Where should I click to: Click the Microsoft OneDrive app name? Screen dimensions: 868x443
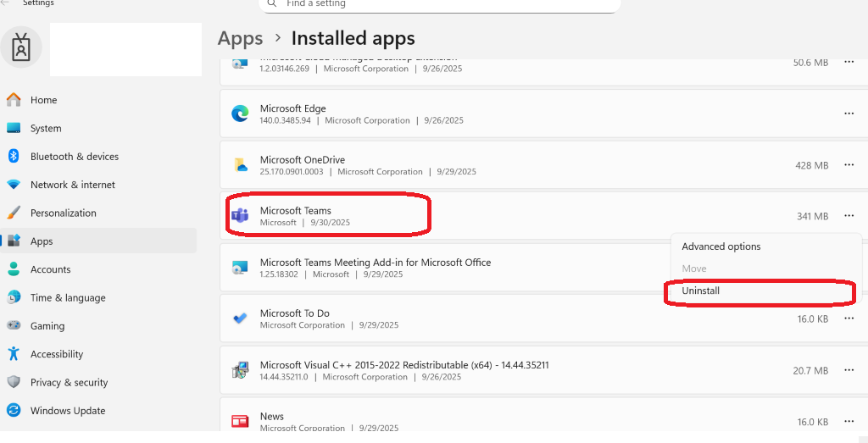point(303,160)
